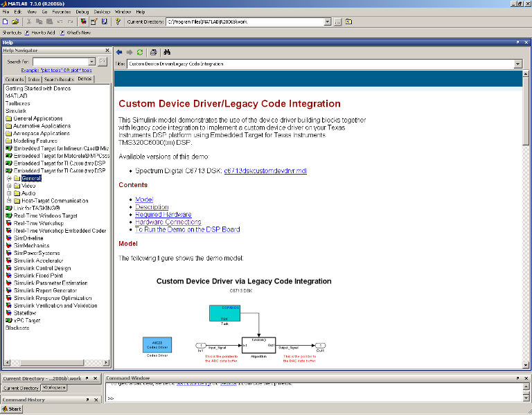
Task: Jump to the Description section link
Action: (x=152, y=207)
